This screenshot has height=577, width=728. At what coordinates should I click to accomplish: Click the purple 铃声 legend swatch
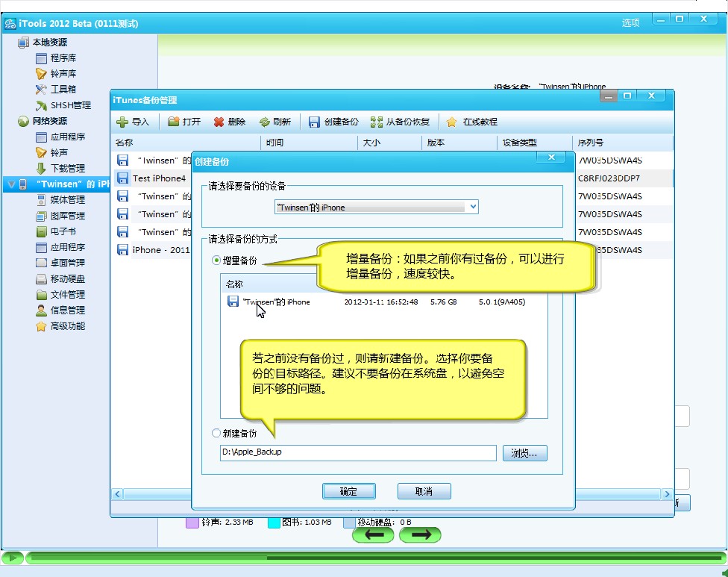(192, 523)
